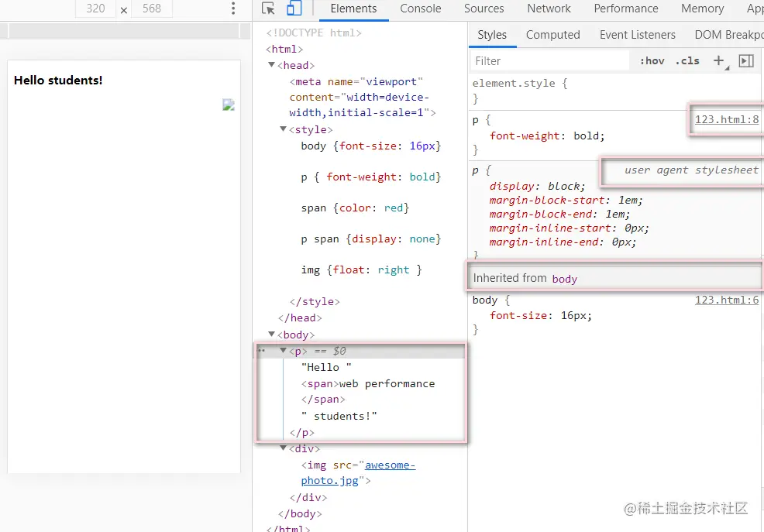Viewport: 764px width, 532px height.
Task: Collapse the div element node
Action: pos(283,448)
